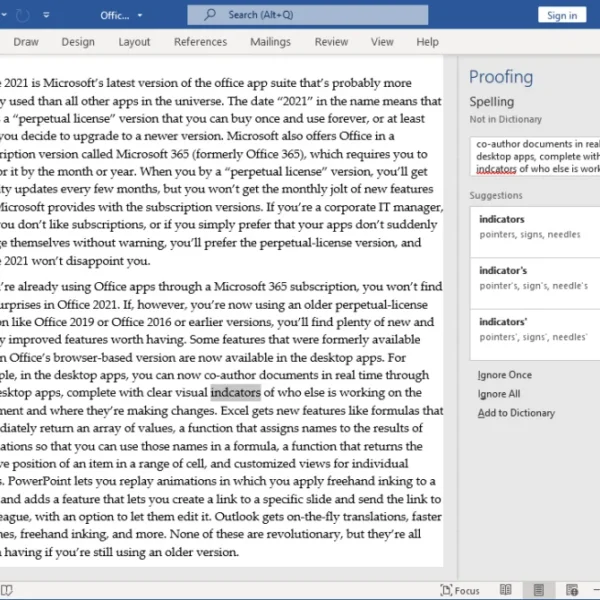Open the Review tab
This screenshot has width=600, height=600.
(331, 42)
